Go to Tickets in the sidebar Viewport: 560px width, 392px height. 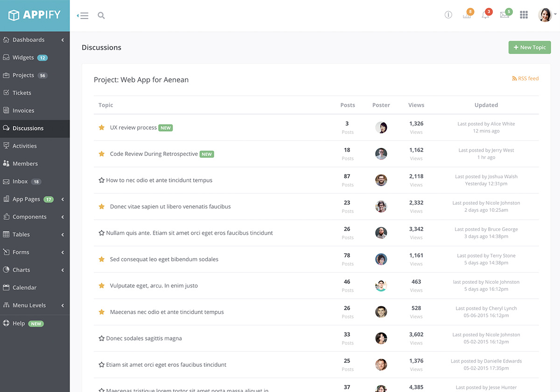click(22, 93)
